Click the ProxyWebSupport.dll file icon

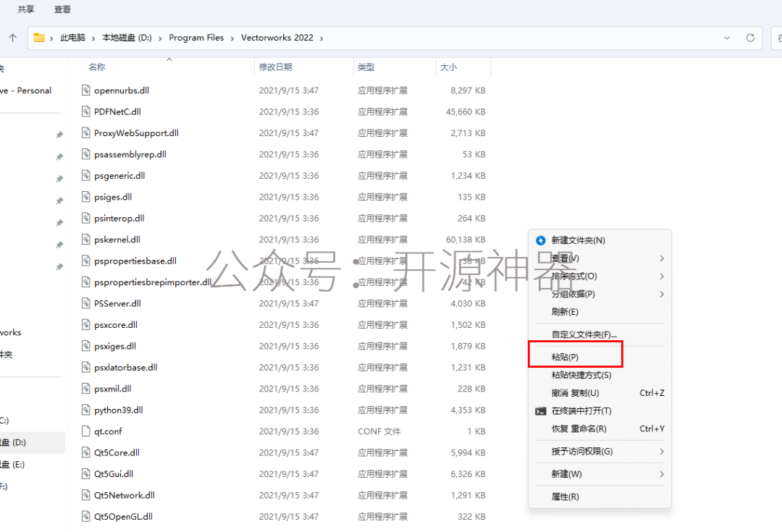point(85,132)
